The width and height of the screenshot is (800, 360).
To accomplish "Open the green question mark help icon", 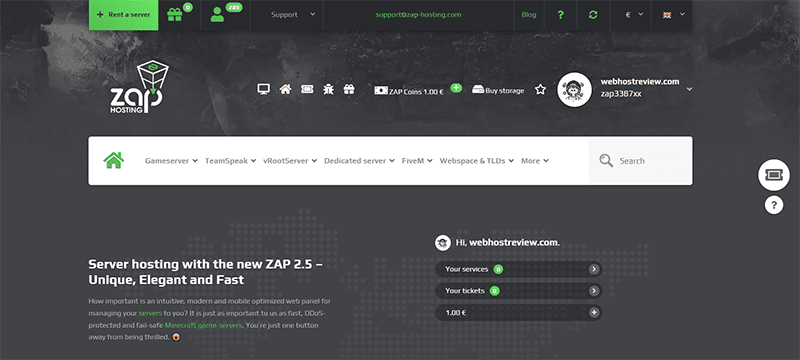I will [x=561, y=15].
